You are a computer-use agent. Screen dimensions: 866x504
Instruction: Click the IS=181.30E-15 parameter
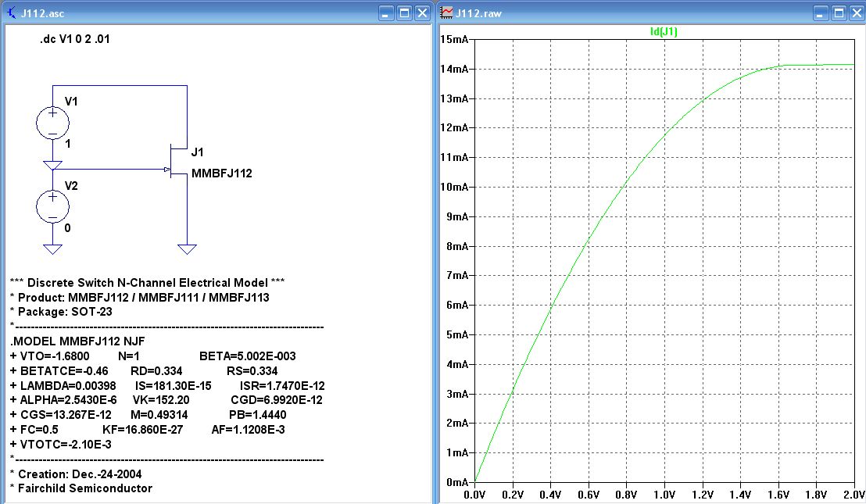(173, 386)
